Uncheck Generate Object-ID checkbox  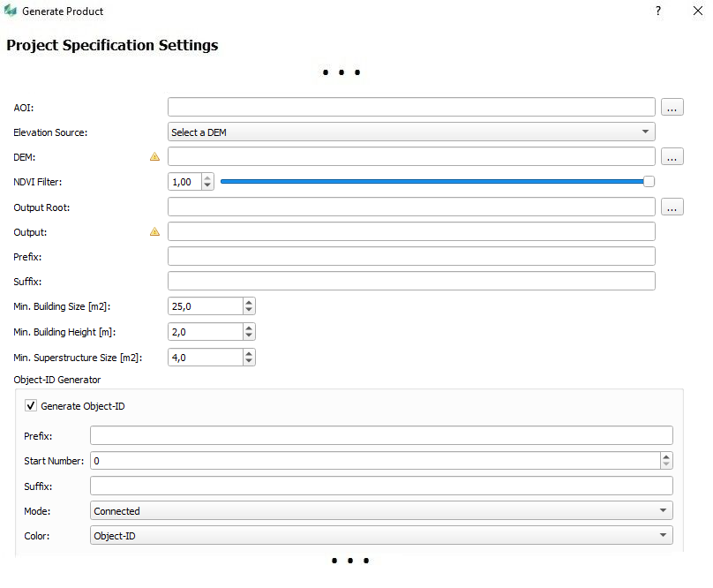[31, 406]
